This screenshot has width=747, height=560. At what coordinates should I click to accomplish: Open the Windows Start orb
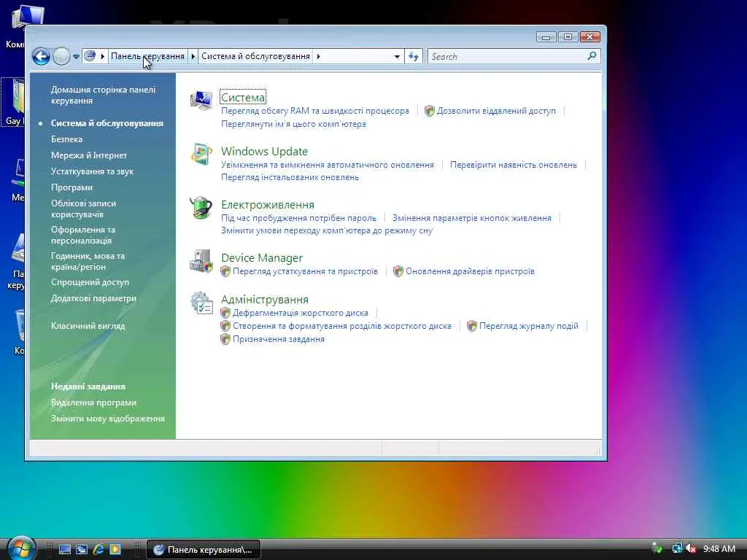point(21,548)
